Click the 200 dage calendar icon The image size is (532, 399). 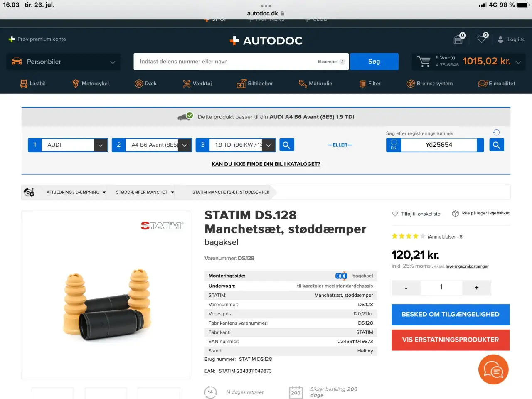(x=296, y=392)
